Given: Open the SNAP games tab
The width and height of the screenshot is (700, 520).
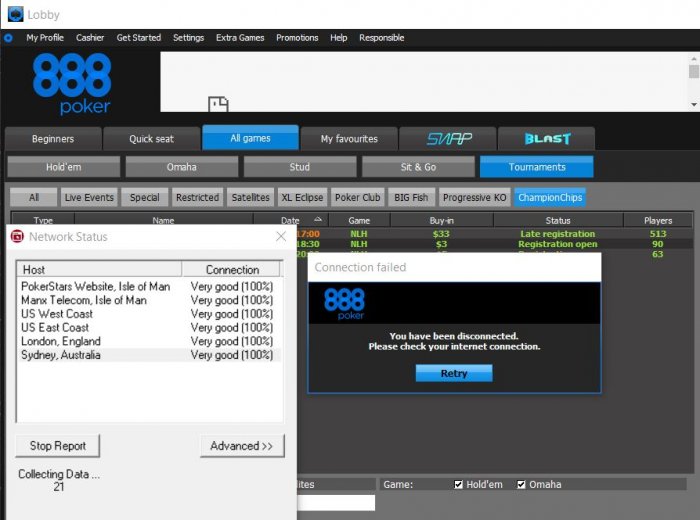Looking at the screenshot, I should click(448, 139).
